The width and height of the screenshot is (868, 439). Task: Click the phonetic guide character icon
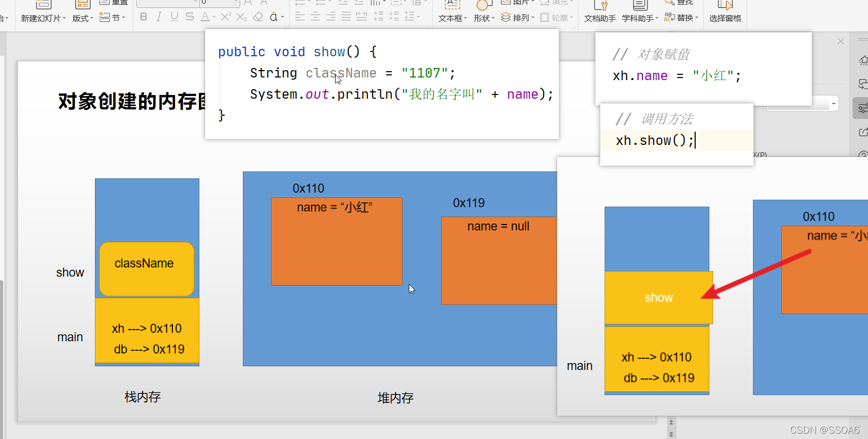[274, 17]
